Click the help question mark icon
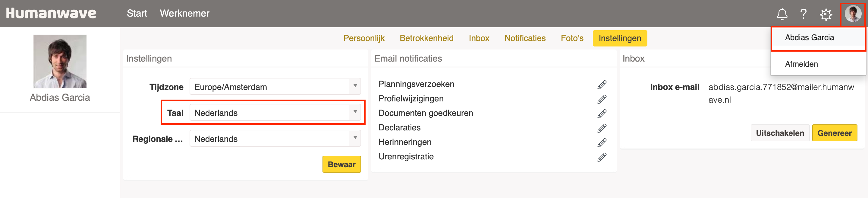The width and height of the screenshot is (868, 198). pos(804,14)
